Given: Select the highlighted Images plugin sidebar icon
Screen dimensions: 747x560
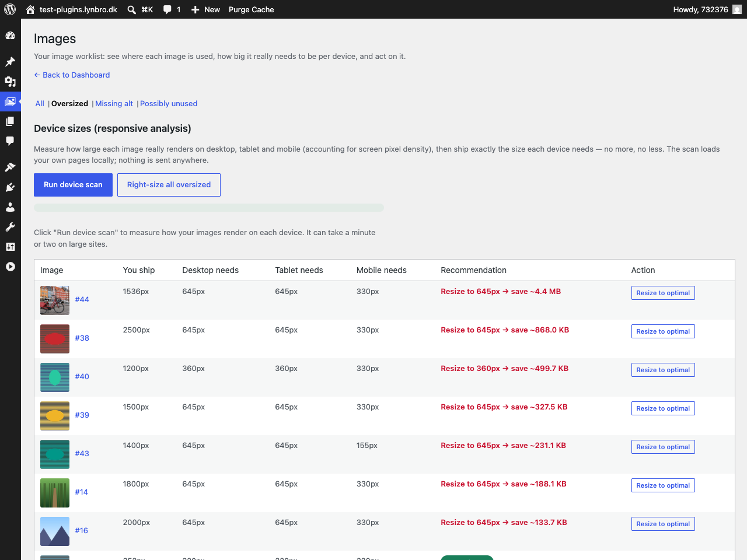Looking at the screenshot, I should [10, 101].
